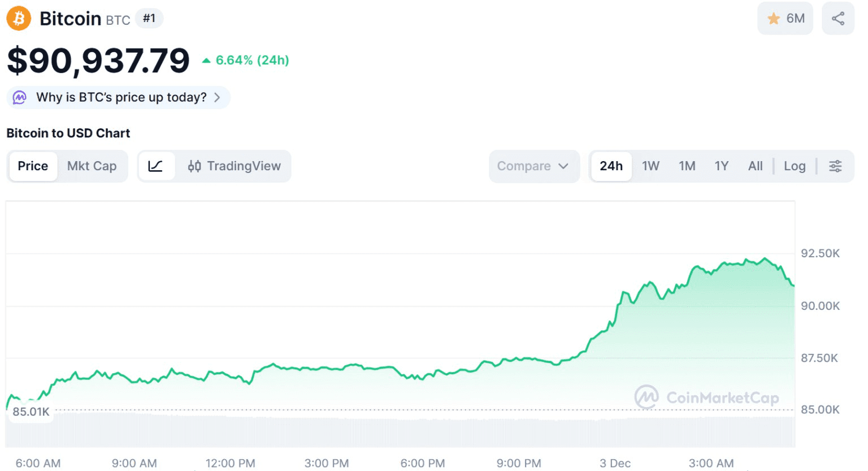Open chart settings sliders icon
This screenshot has height=471, width=868.
coord(835,166)
